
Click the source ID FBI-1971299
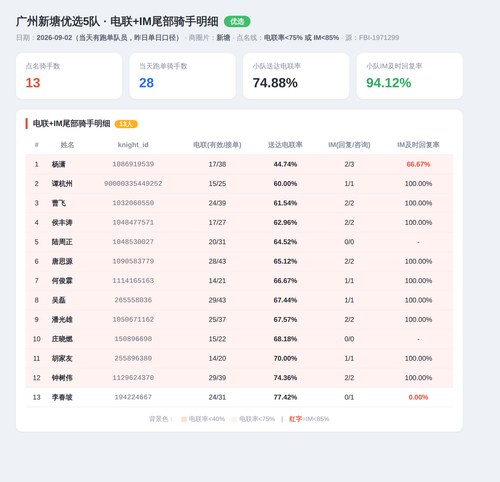(379, 38)
